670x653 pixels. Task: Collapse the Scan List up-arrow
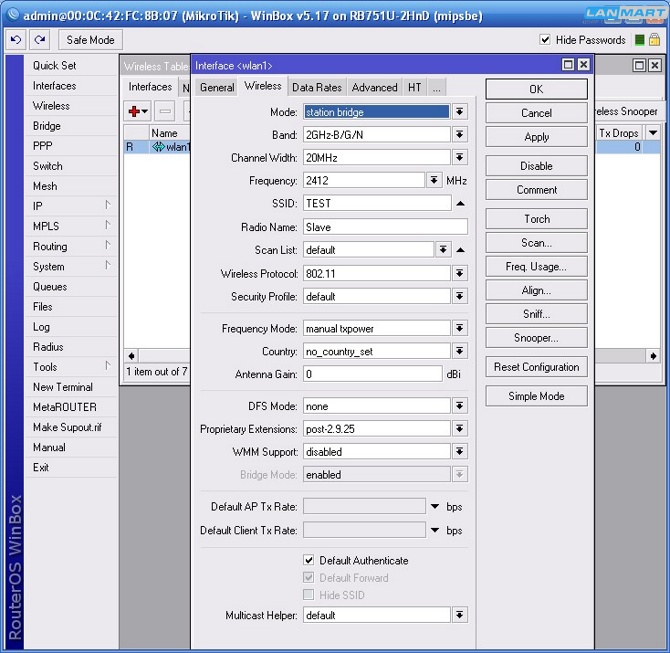460,250
